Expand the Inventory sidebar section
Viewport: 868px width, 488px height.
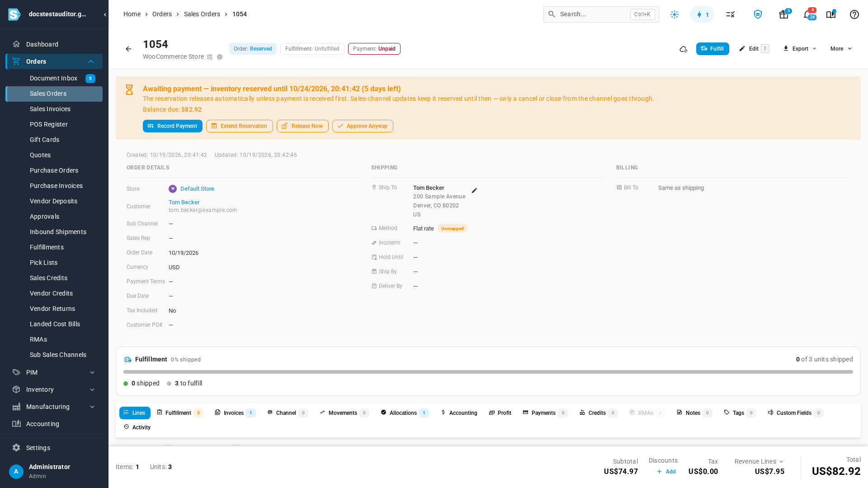(x=92, y=389)
